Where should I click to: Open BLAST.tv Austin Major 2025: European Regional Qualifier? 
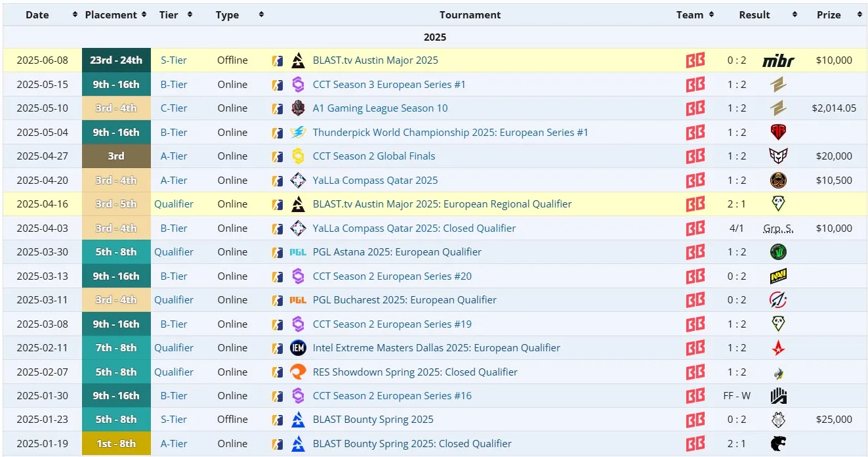point(442,204)
